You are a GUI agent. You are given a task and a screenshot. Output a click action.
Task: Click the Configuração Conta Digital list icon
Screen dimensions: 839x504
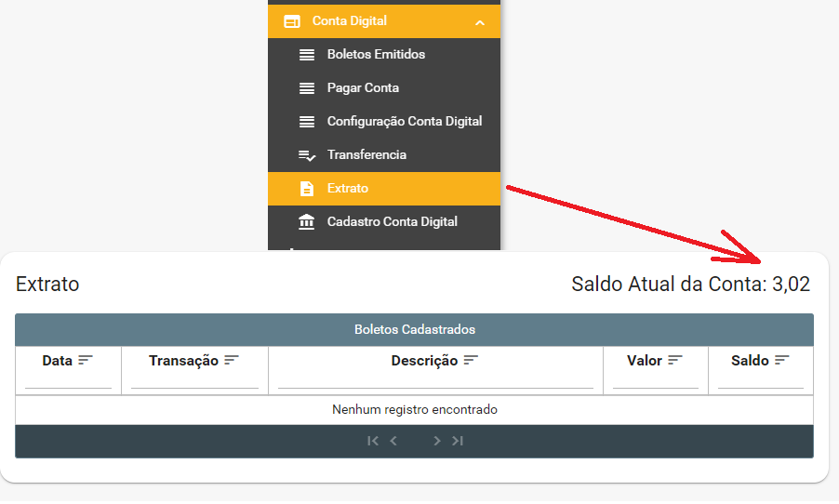tap(307, 122)
